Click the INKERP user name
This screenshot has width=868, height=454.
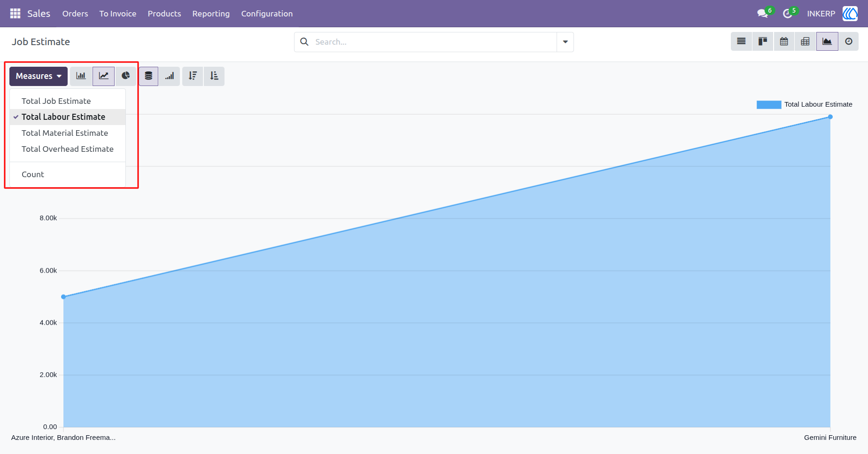[821, 14]
